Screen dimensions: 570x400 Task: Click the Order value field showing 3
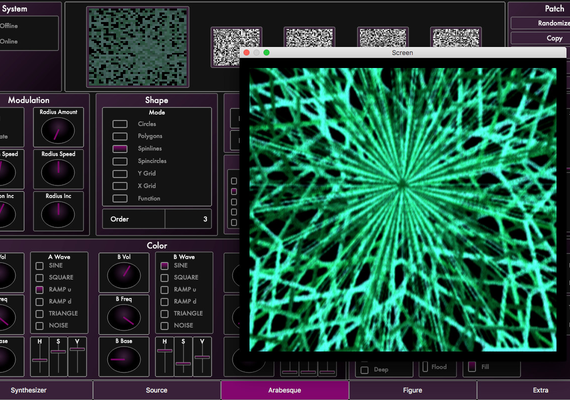point(188,219)
